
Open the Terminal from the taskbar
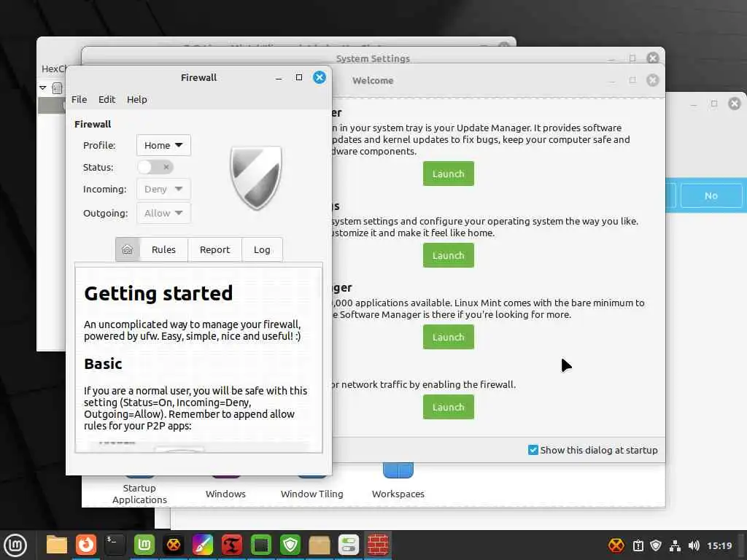pos(115,545)
